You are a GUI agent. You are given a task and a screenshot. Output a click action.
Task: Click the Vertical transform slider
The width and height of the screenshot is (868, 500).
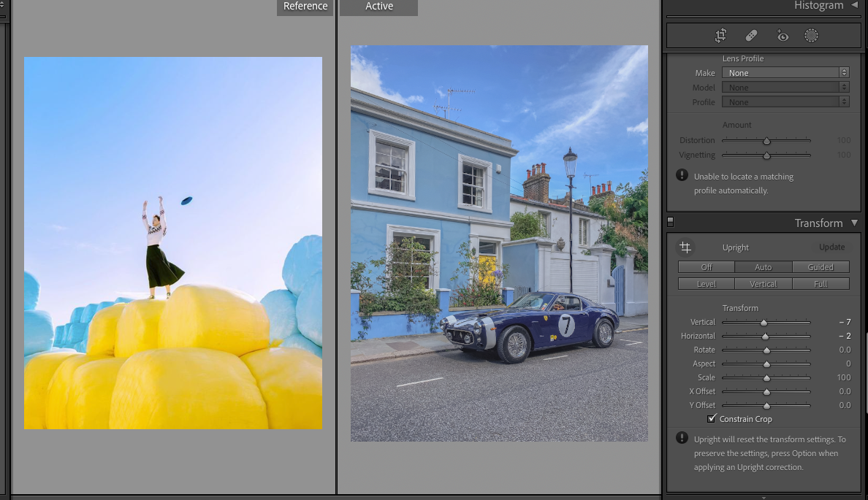click(x=766, y=322)
